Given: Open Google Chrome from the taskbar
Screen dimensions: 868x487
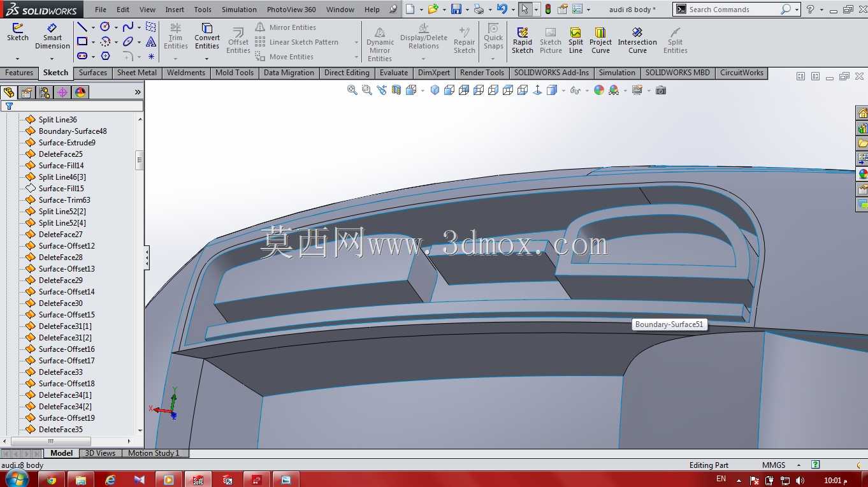Looking at the screenshot, I should pyautogui.click(x=52, y=479).
